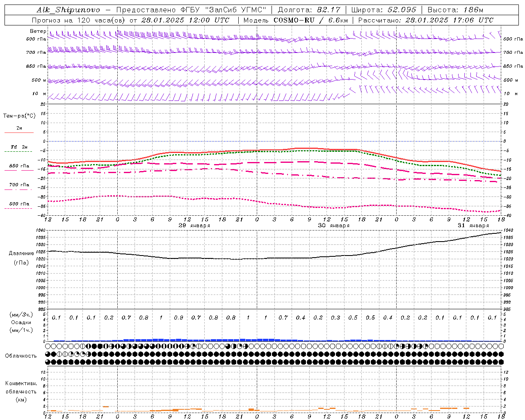
Task: Click the '30 января' date label
Action: coord(334,226)
